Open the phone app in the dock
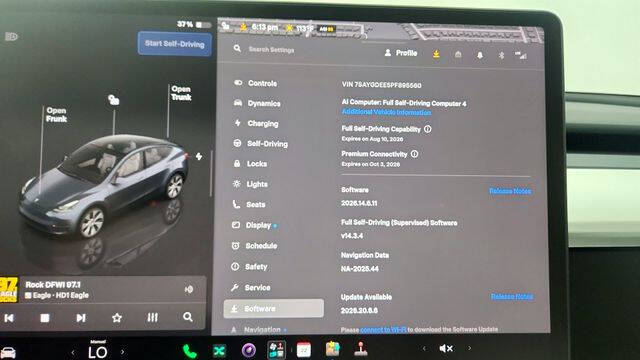Image resolution: width=640 pixels, height=360 pixels. point(189,351)
